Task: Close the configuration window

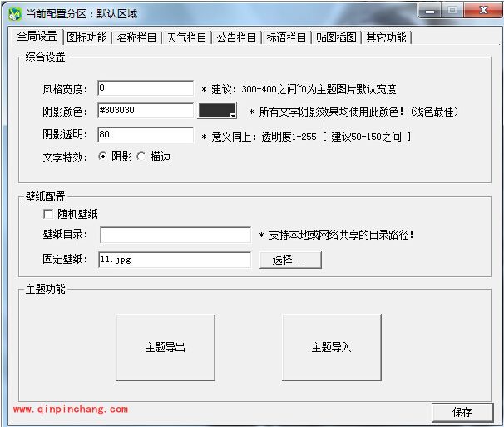Action: pos(483,10)
